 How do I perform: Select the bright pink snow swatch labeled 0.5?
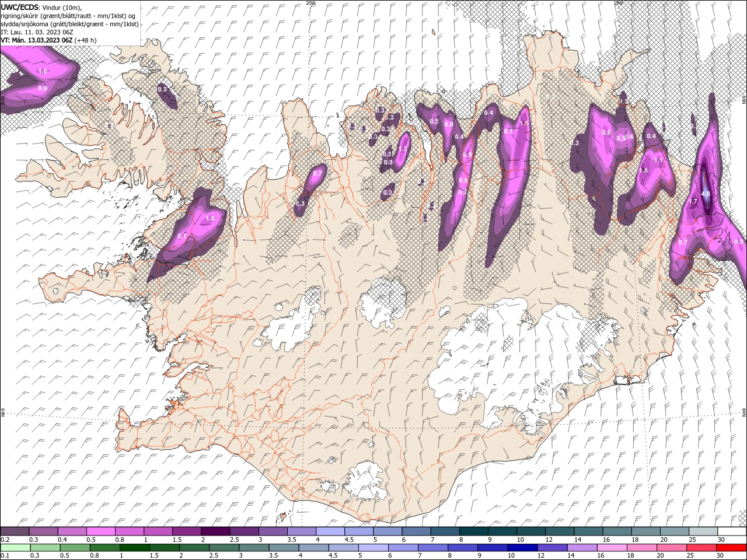tap(100, 531)
